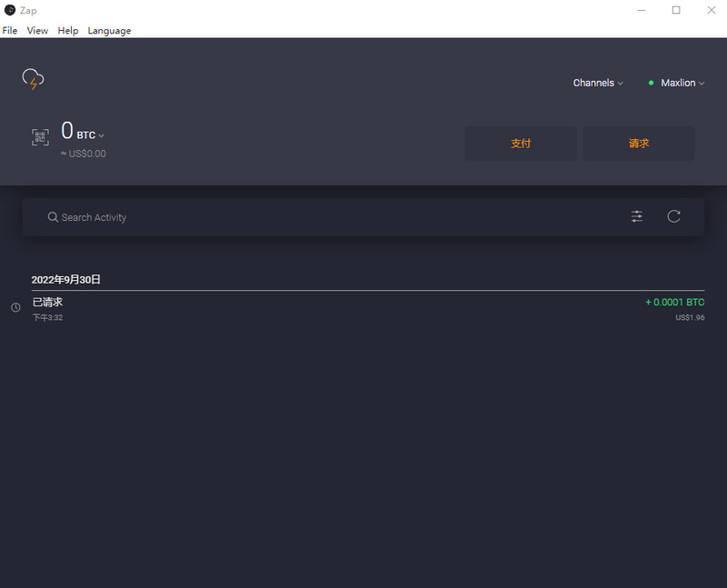The image size is (727, 588).
Task: Open the activity filter sliders icon
Action: tap(637, 216)
